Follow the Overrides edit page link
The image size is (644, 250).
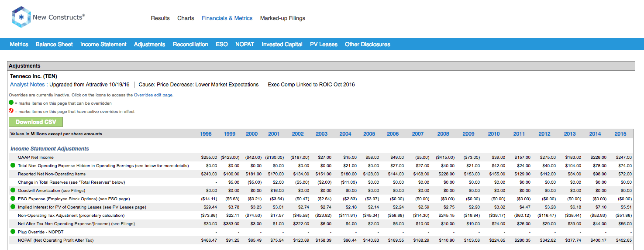point(153,95)
